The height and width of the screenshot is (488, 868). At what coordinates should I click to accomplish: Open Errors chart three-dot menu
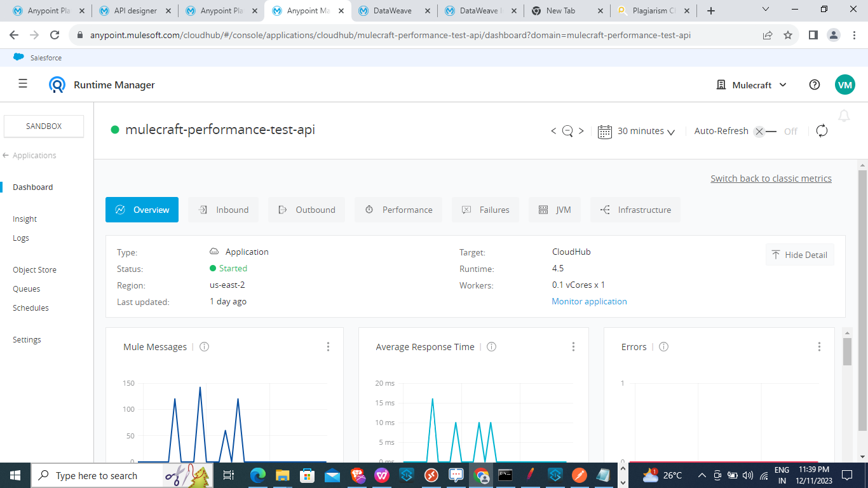point(819,347)
